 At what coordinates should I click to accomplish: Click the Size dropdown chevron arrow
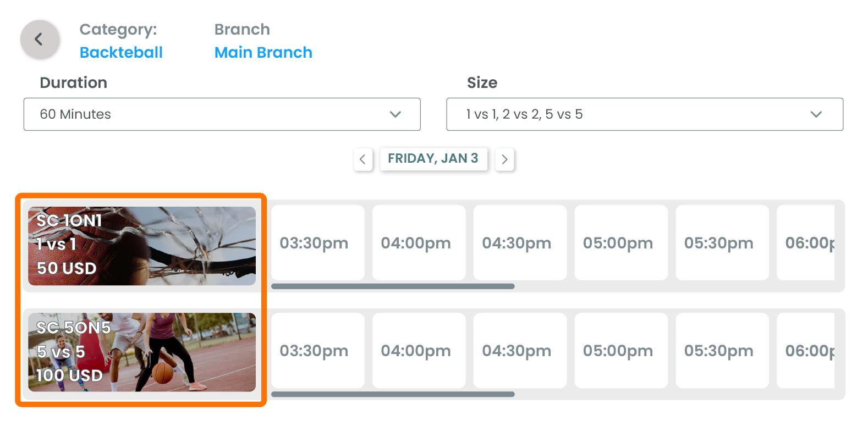pos(816,114)
